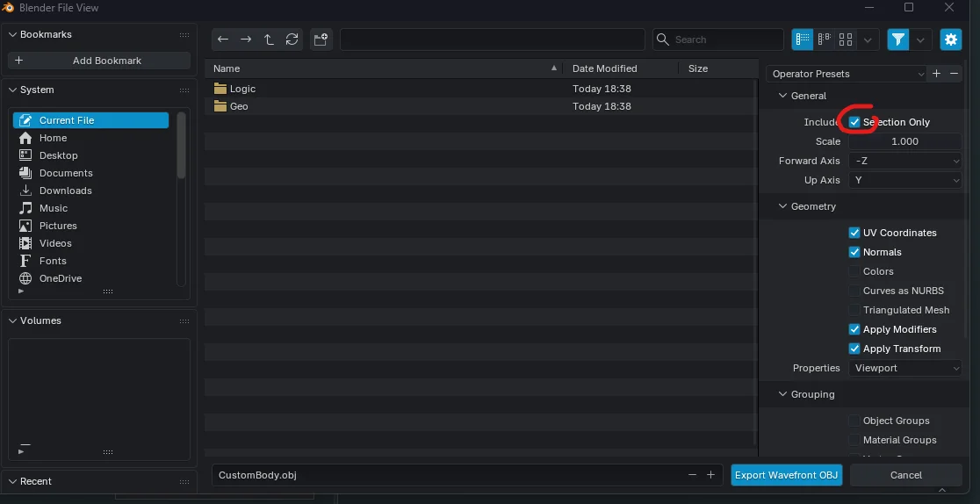This screenshot has width=980, height=504.
Task: Go back to previous folder arrow
Action: click(223, 40)
